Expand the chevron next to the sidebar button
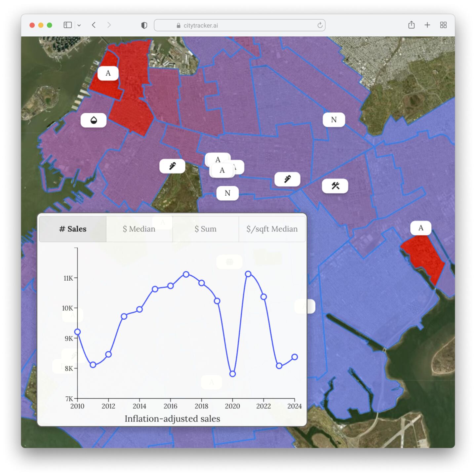 (80, 25)
